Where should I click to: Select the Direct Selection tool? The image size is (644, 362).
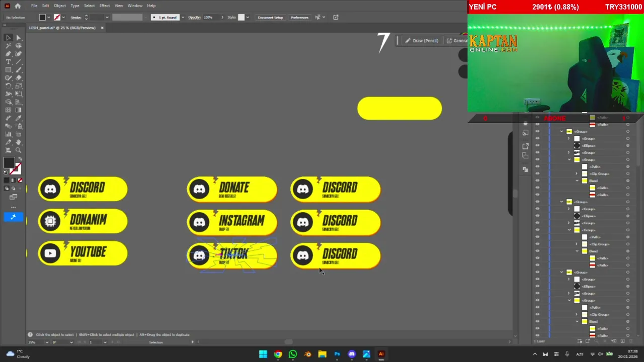(x=19, y=38)
